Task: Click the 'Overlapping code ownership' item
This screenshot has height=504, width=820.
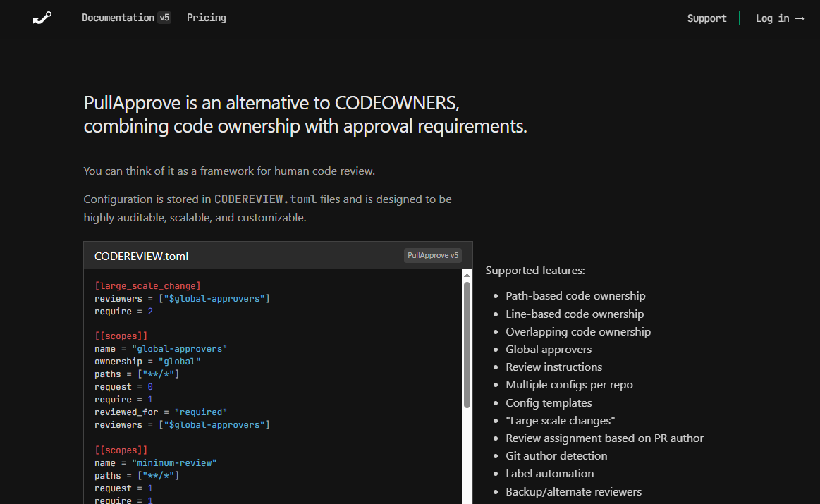Action: (578, 332)
